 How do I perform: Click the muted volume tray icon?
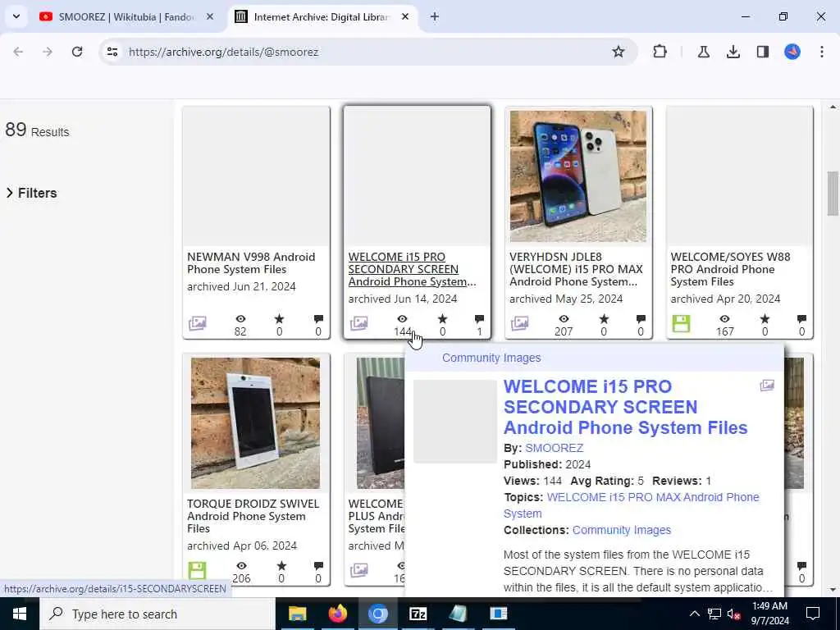point(734,614)
